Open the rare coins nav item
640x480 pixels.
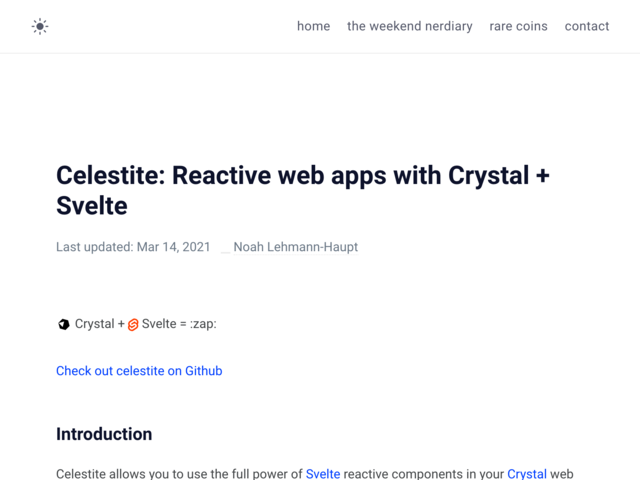point(518,26)
